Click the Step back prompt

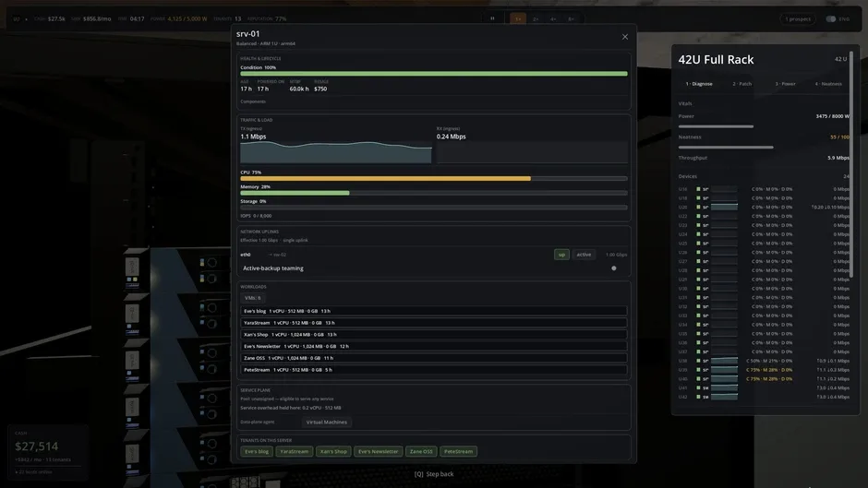coord(434,474)
